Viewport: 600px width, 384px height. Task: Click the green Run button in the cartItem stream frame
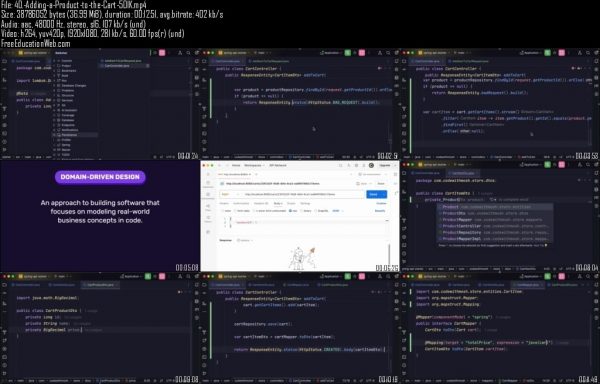point(548,53)
